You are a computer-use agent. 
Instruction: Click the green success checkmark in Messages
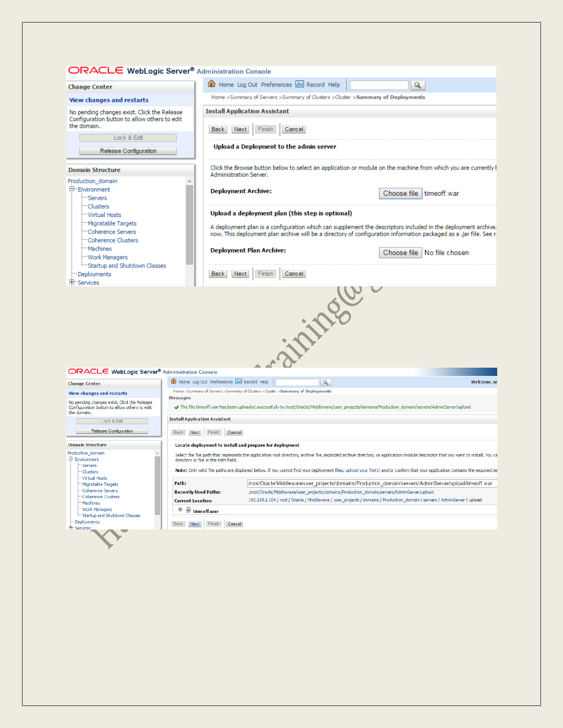[177, 407]
